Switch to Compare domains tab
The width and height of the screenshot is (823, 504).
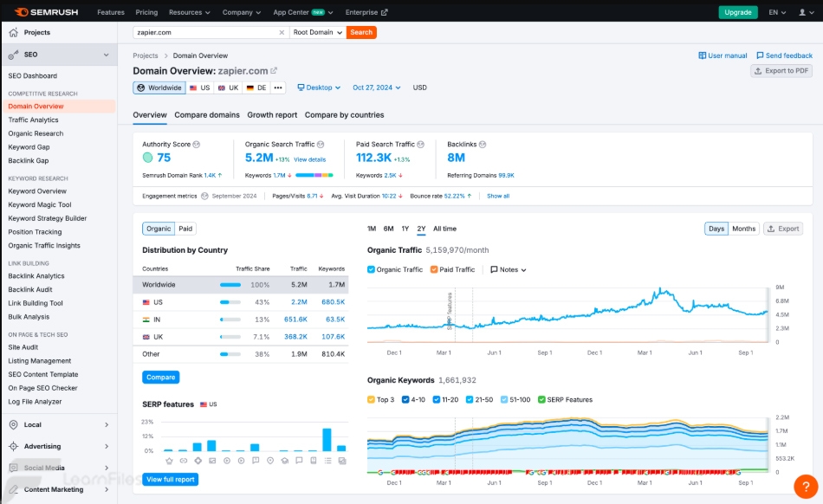207,115
